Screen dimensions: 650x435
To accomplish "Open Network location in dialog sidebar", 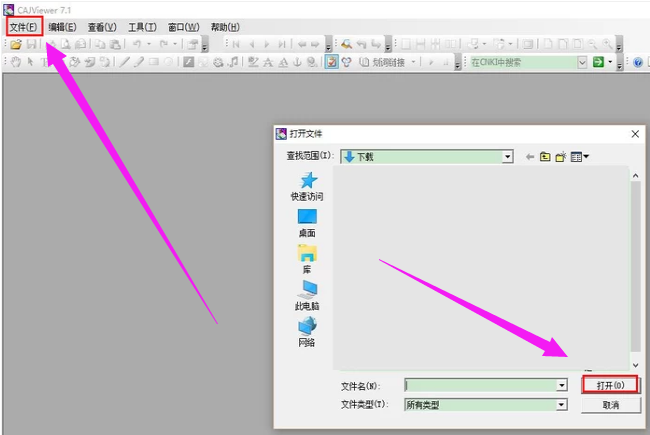I will tap(307, 331).
